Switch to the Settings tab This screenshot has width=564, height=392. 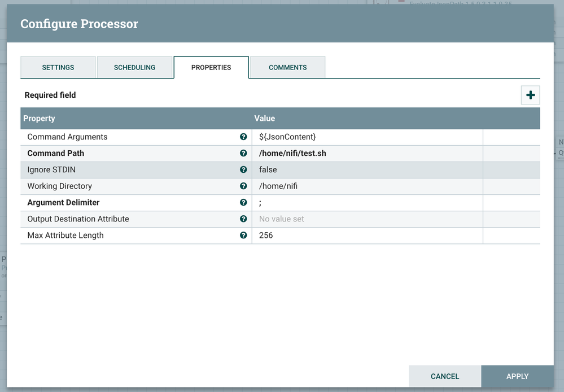[x=58, y=67]
